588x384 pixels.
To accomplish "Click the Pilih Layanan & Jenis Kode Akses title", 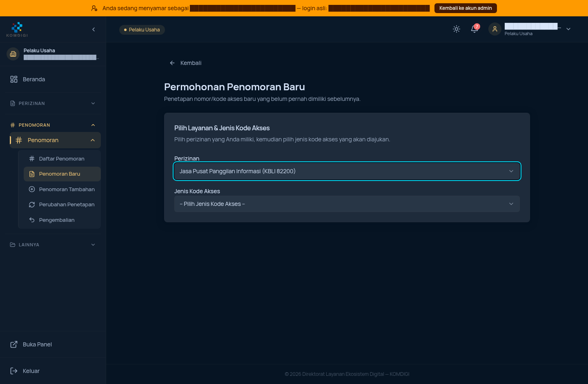I will pos(222,128).
